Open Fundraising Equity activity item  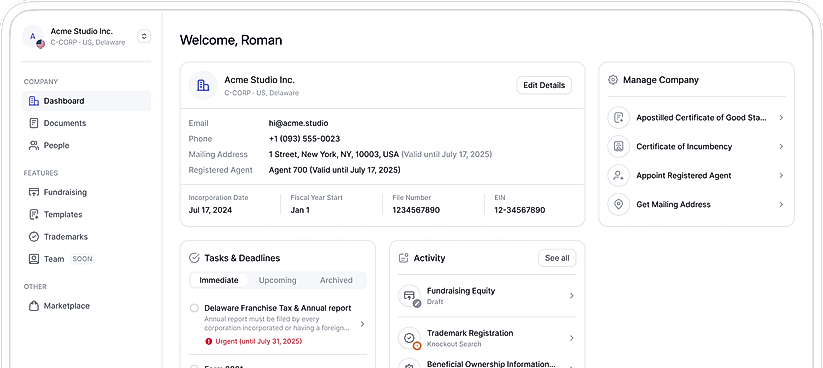[x=487, y=296]
